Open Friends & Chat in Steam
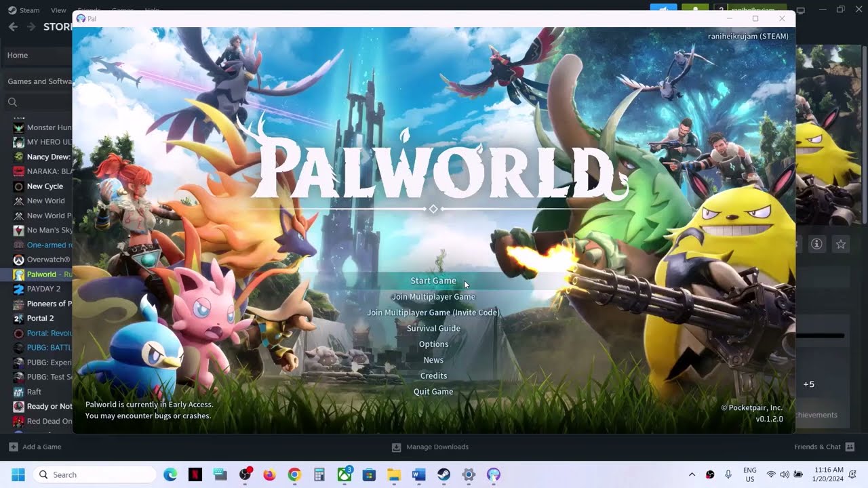868x488 pixels. 824,447
